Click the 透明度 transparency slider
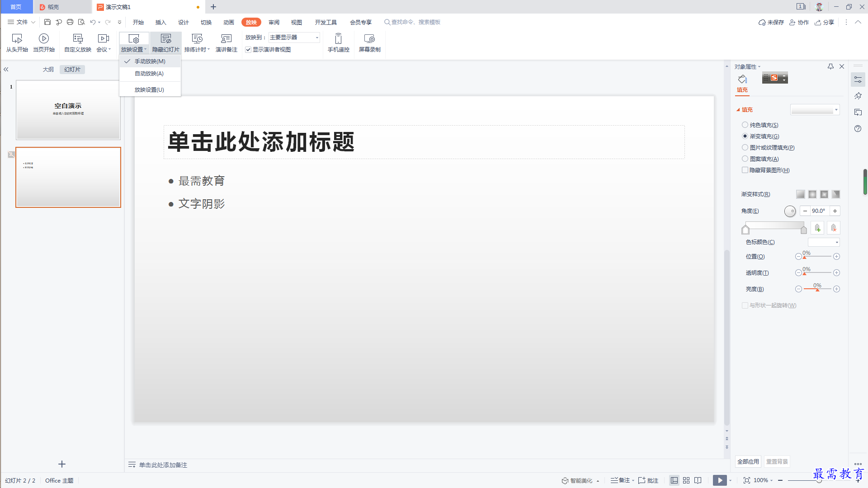 (817, 273)
